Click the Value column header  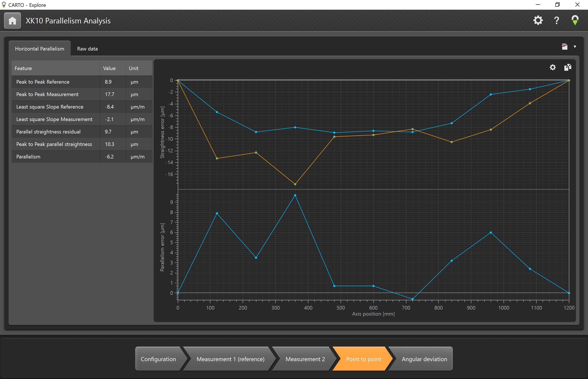112,68
